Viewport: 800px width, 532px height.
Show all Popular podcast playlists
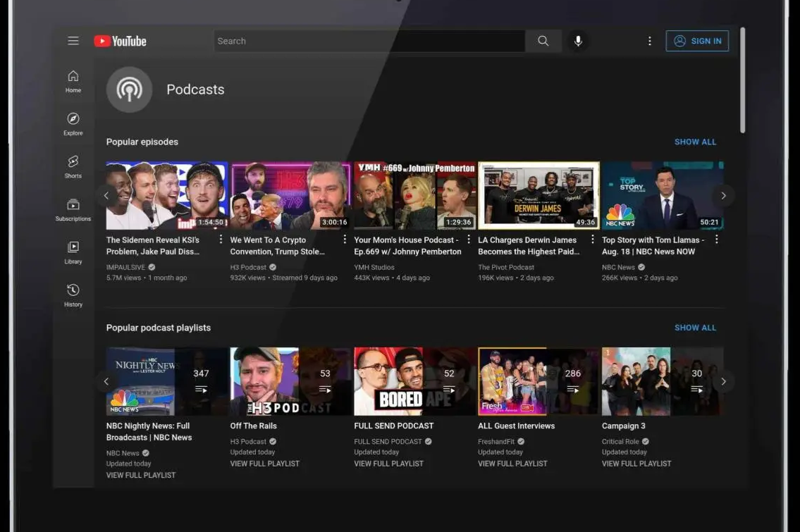[695, 328]
